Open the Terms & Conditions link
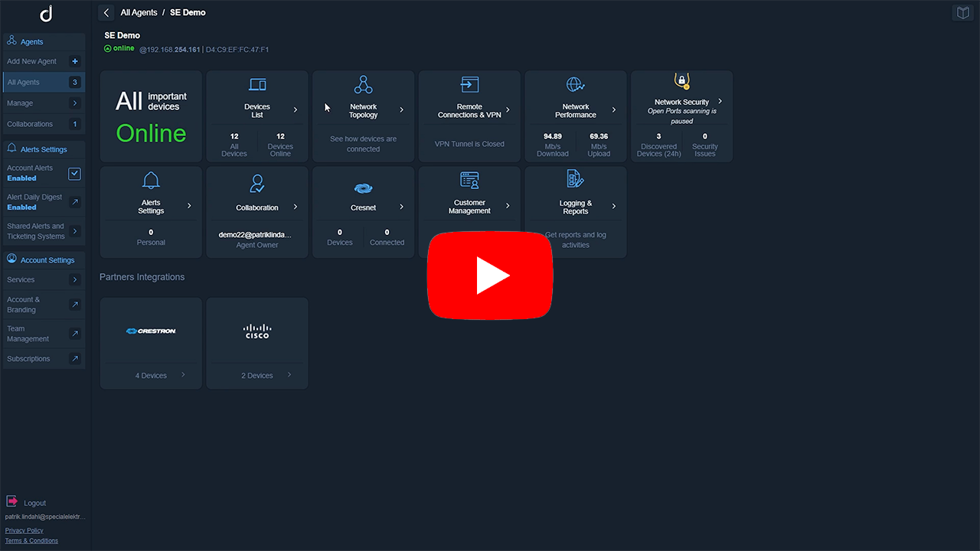Image resolution: width=980 pixels, height=551 pixels. click(x=31, y=541)
